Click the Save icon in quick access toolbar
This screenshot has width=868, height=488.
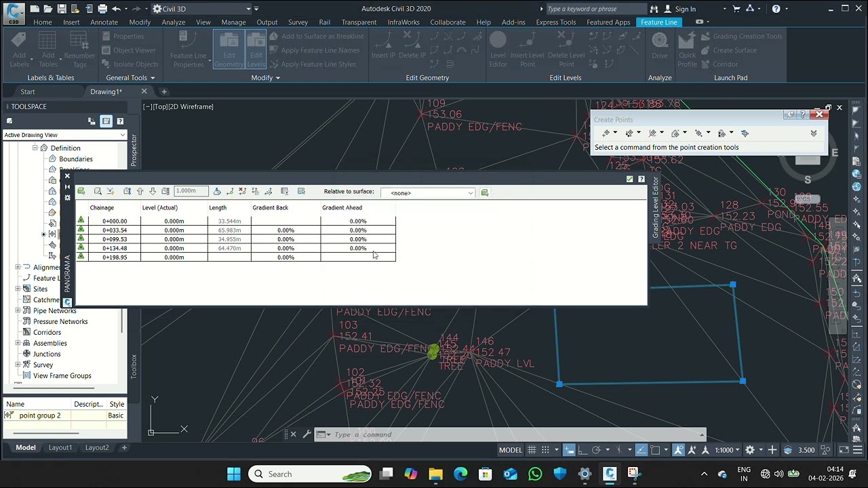[62, 9]
